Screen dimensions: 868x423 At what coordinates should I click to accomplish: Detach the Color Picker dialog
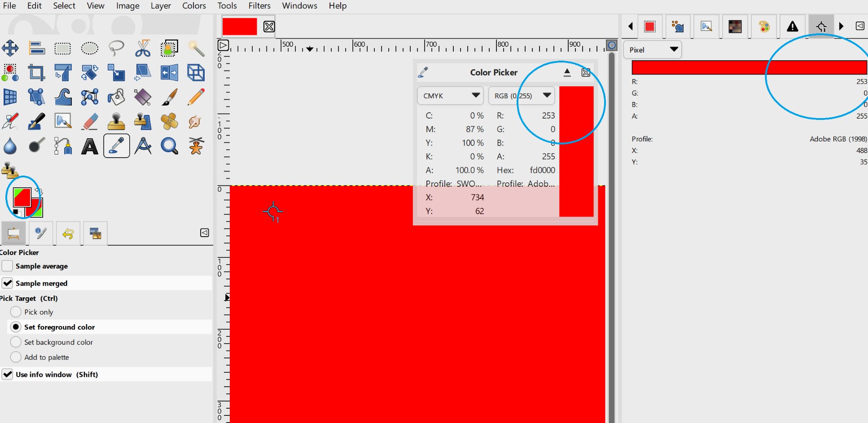pos(566,72)
